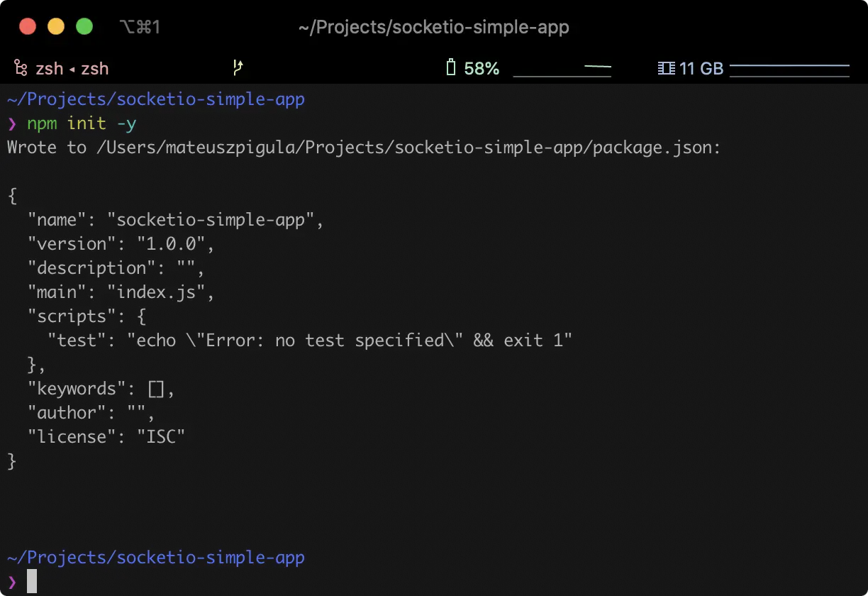Click the yellow minimize traffic light

click(x=55, y=26)
